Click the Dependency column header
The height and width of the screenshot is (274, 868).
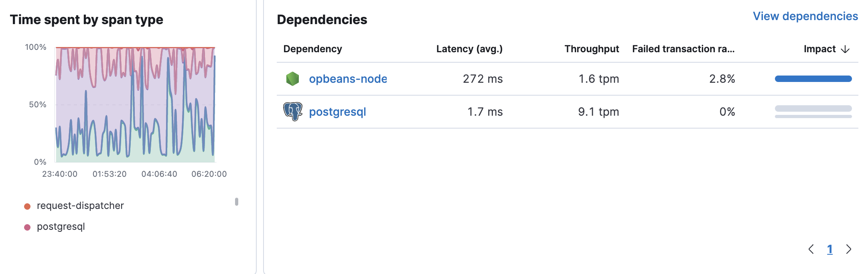coord(313,49)
